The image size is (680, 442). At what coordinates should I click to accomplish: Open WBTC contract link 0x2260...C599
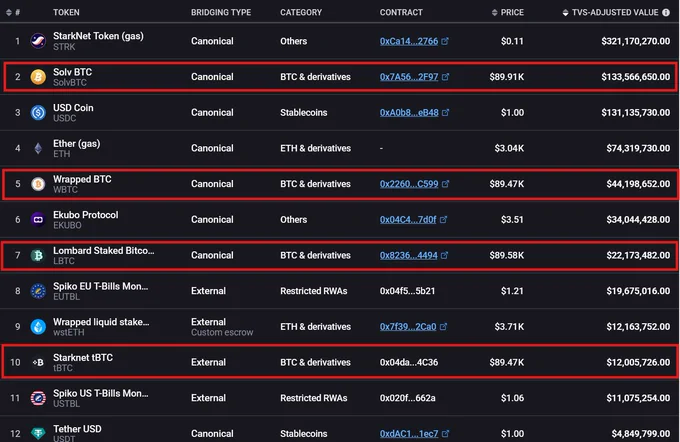click(x=409, y=184)
